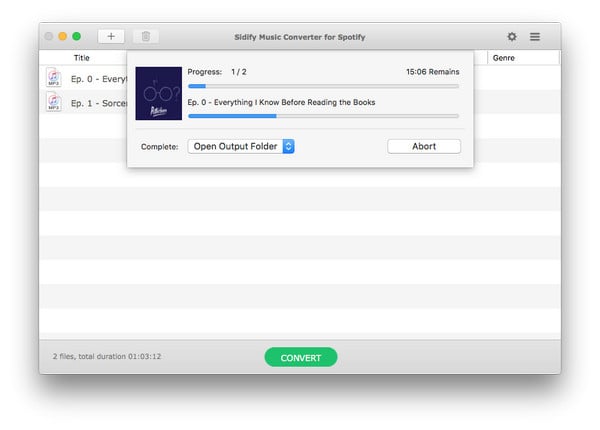
Task: Click the trash delete icon in the toolbar
Action: [x=146, y=36]
